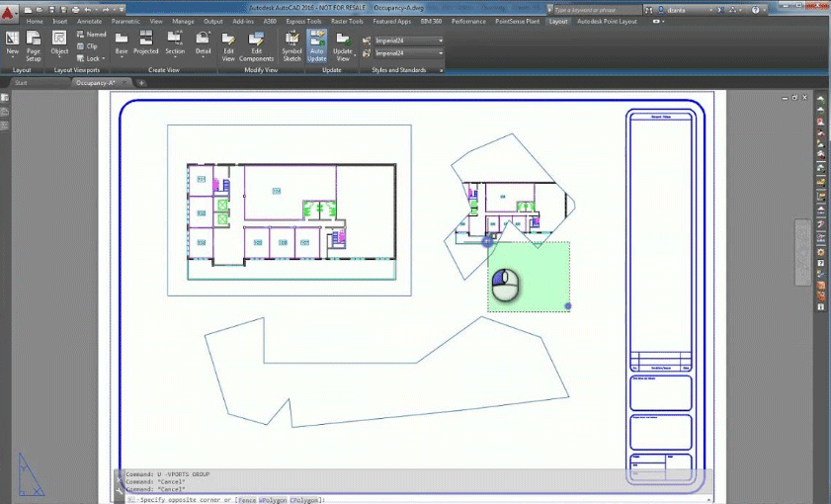The image size is (831, 504).
Task: Click the keyword or phrase search field
Action: 597,10
